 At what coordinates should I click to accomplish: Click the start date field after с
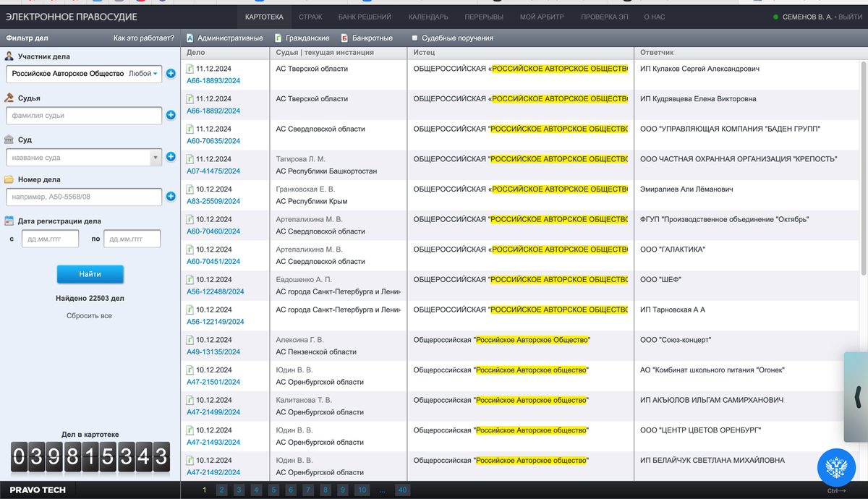click(50, 239)
